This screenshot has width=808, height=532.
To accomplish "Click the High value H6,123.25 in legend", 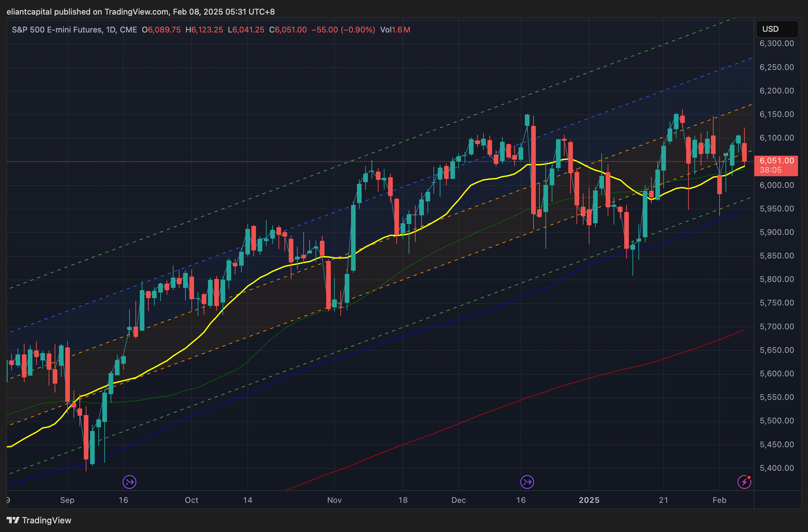I will pos(204,30).
